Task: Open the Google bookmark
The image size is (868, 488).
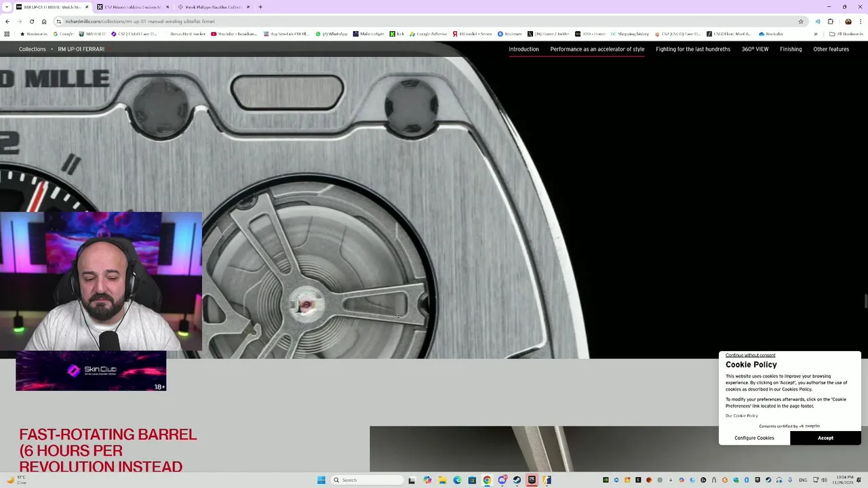Action: click(x=63, y=34)
